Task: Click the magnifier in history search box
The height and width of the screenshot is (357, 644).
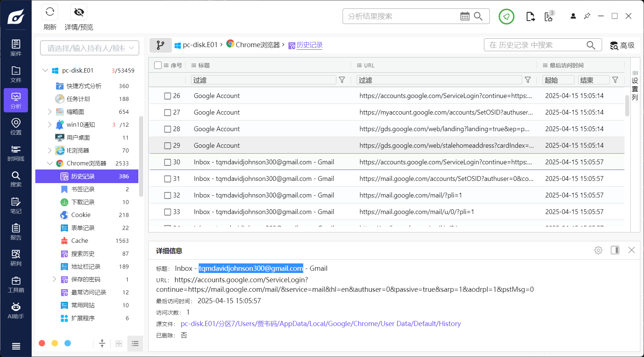Action: [x=591, y=45]
